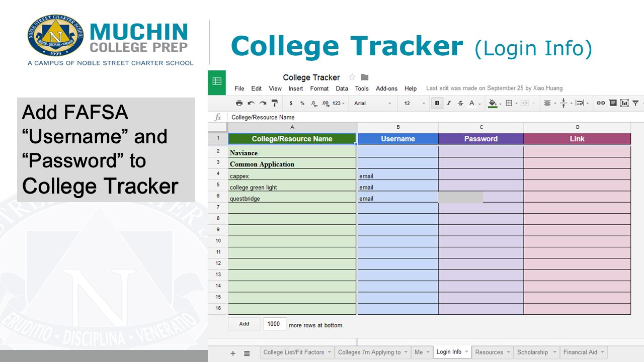Increase decimal places
Image resolution: width=644 pixels, height=362 pixels.
[325, 103]
